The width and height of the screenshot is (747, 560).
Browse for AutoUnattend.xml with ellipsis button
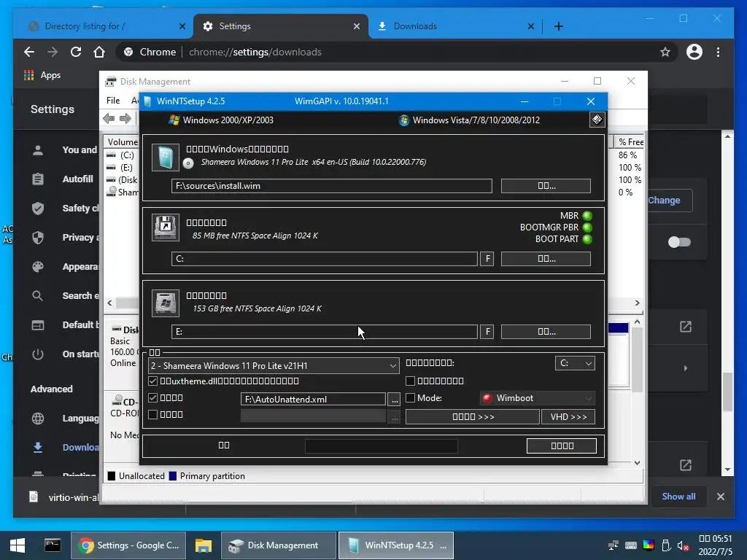pyautogui.click(x=395, y=400)
